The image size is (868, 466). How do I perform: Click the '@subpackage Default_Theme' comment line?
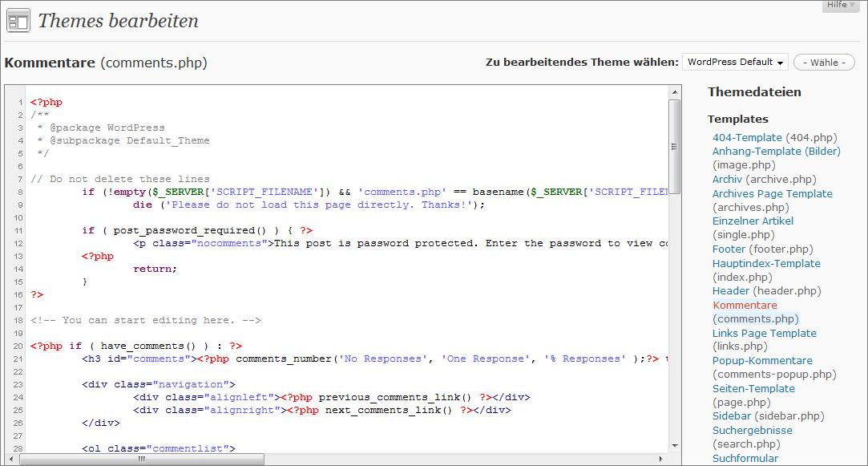pos(123,140)
